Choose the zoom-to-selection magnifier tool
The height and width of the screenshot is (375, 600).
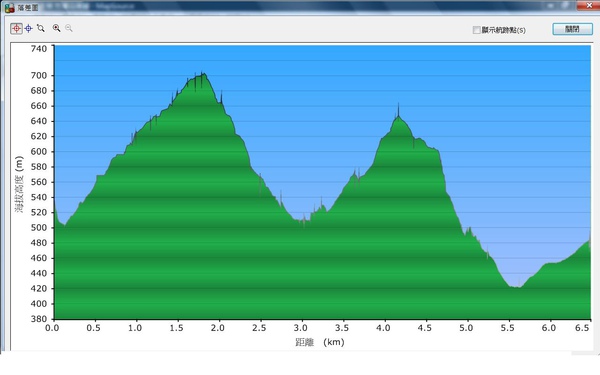pos(41,28)
